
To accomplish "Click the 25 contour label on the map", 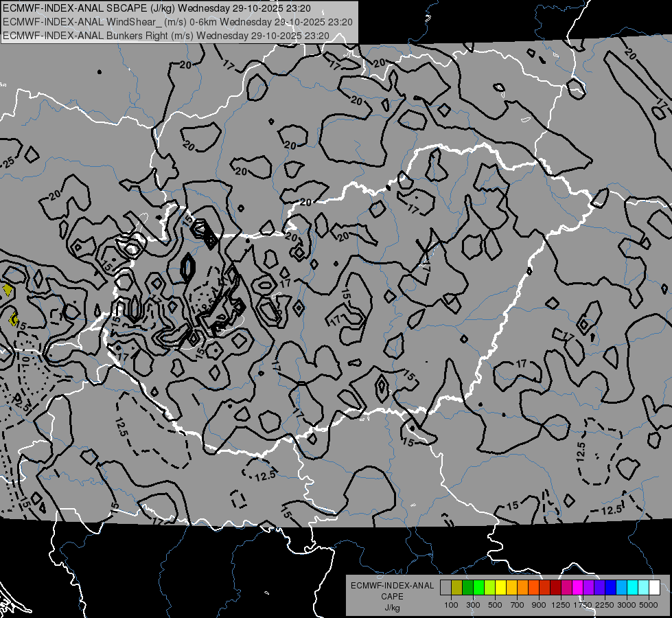I will click(8, 161).
